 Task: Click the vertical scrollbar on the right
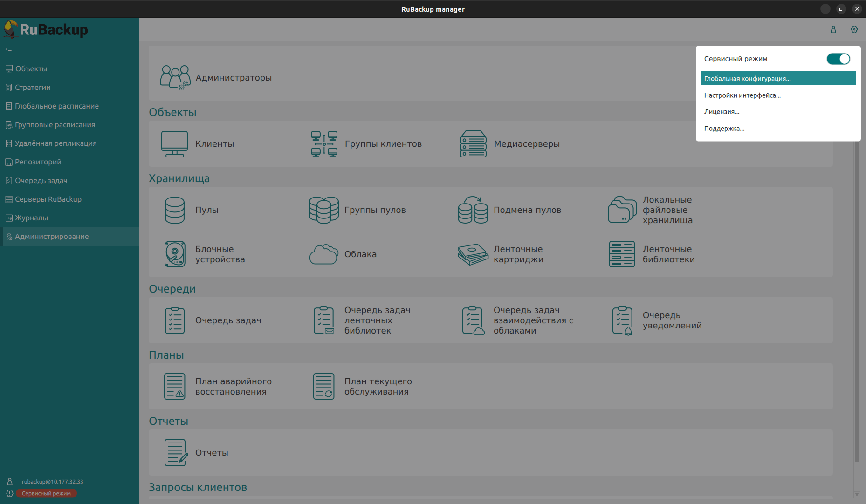click(857, 303)
